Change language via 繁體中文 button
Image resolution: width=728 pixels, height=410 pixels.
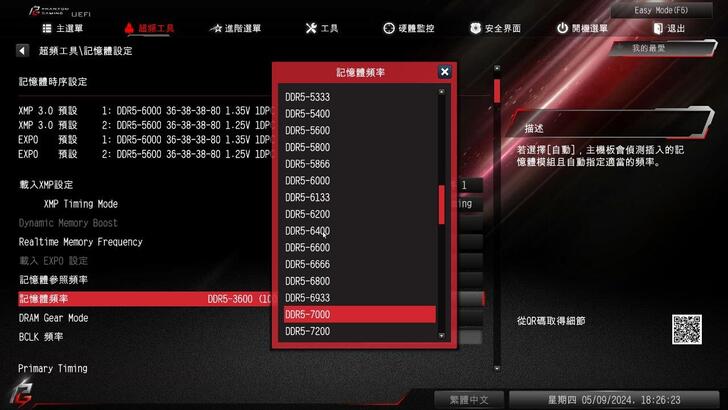(469, 400)
